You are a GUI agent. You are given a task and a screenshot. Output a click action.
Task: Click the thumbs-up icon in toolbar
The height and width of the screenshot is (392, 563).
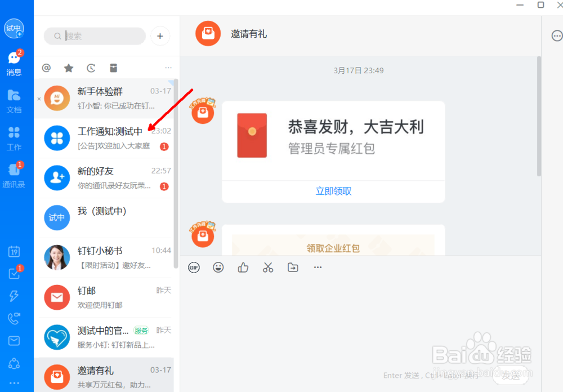[x=243, y=268]
